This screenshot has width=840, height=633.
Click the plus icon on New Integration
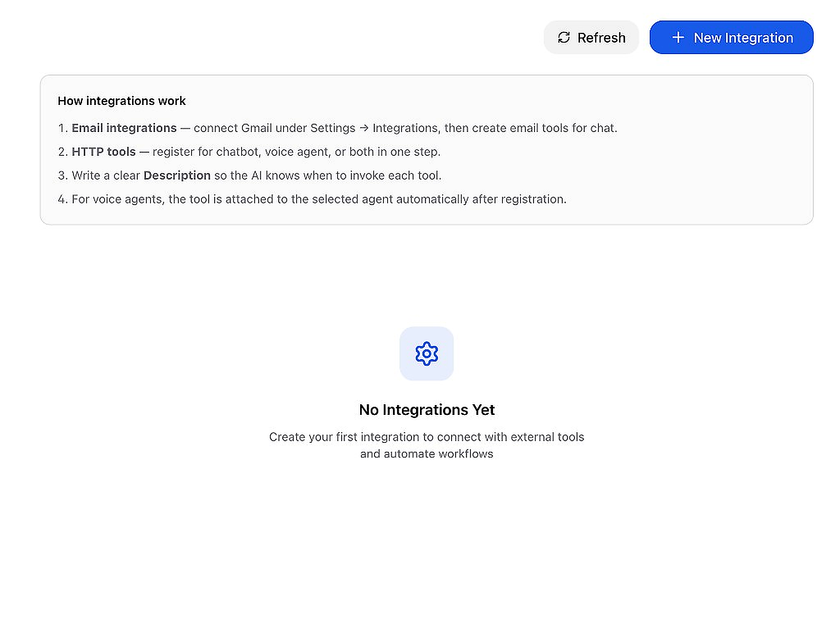coord(678,37)
